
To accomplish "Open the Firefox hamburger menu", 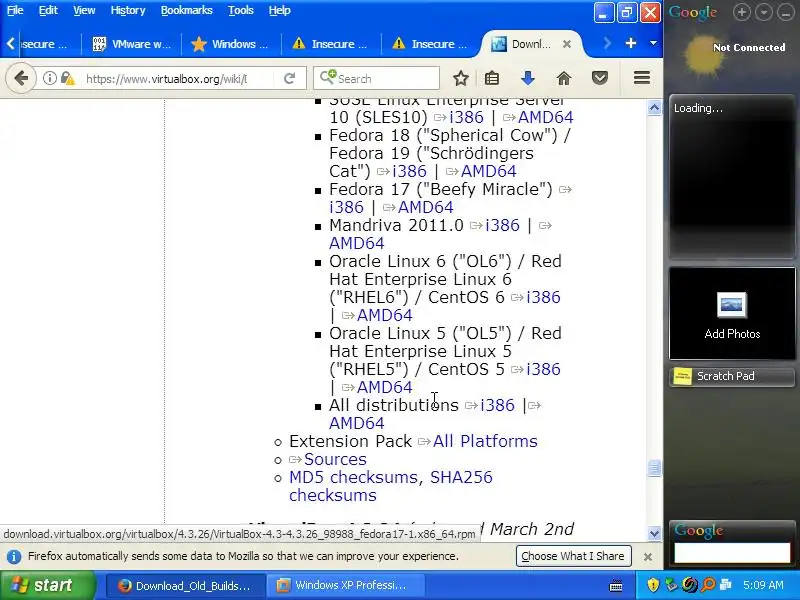I will point(641,78).
